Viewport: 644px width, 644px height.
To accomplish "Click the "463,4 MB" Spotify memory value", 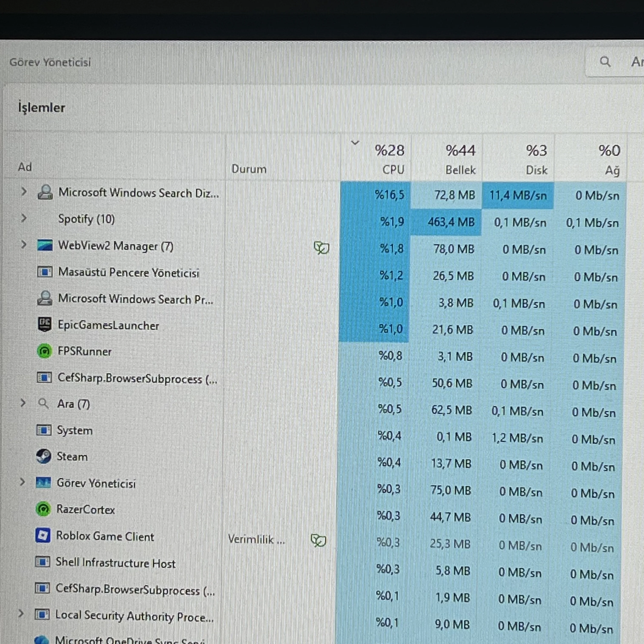I will (x=451, y=222).
